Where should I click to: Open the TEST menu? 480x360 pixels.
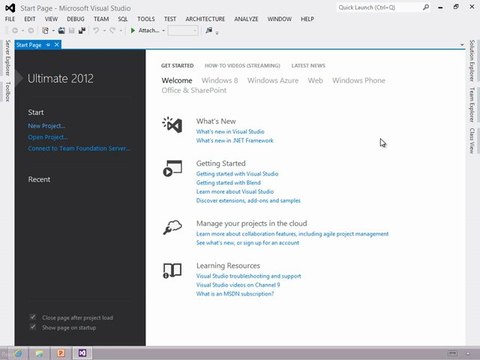click(170, 19)
